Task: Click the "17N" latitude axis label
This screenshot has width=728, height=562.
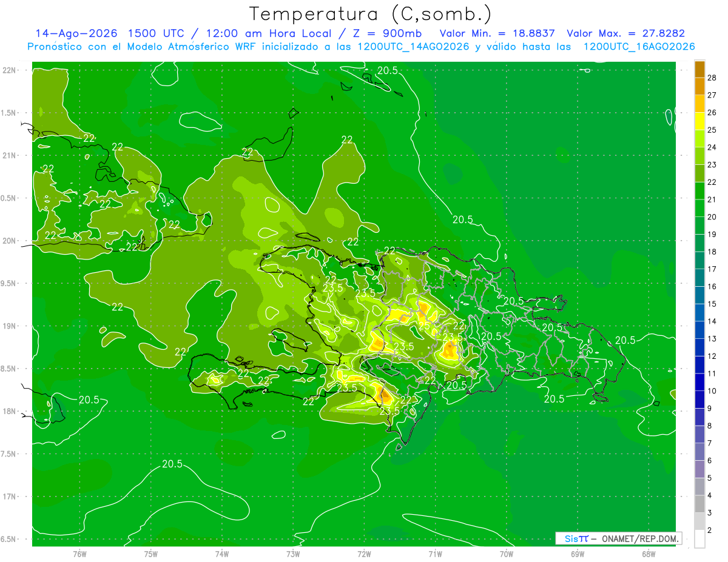Action: coord(9,497)
